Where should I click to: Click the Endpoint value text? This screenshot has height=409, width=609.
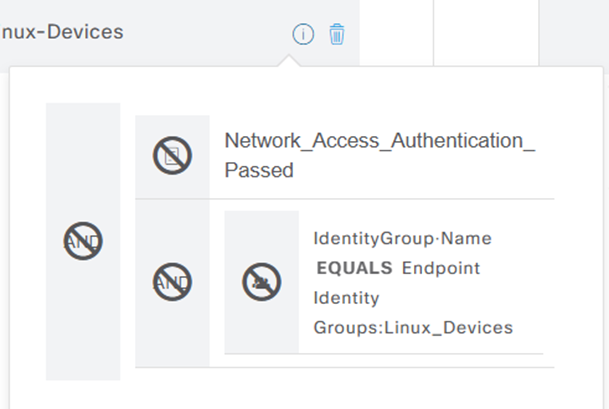(x=441, y=268)
